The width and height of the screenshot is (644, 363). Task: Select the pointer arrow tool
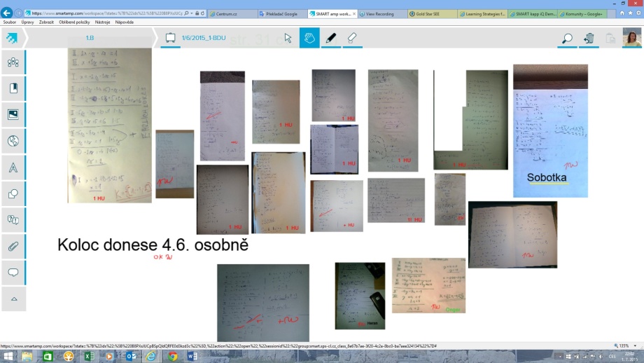tap(288, 38)
